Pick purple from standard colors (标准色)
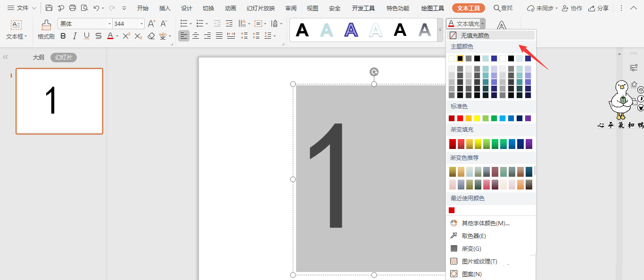Image resolution: width=644 pixels, height=280 pixels. point(528,118)
